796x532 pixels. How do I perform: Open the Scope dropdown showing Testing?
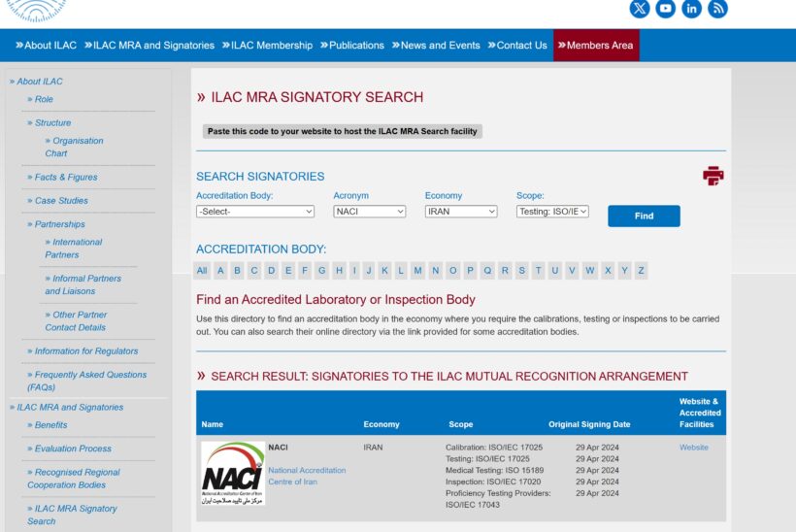click(x=552, y=212)
